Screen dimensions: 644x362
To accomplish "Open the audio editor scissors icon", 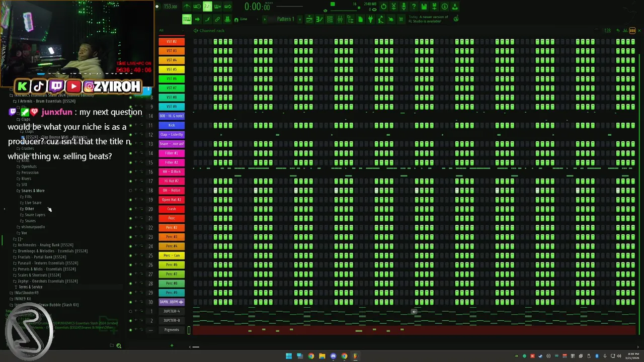I will (394, 6).
